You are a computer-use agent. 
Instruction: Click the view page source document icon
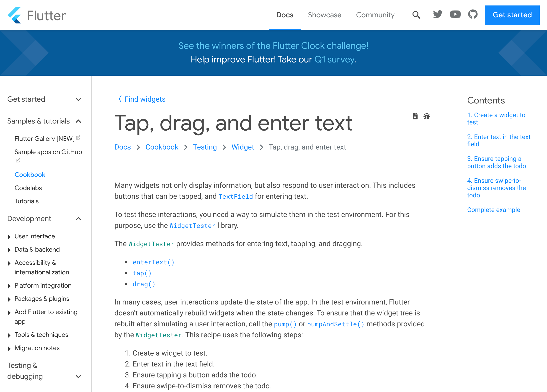point(415,116)
